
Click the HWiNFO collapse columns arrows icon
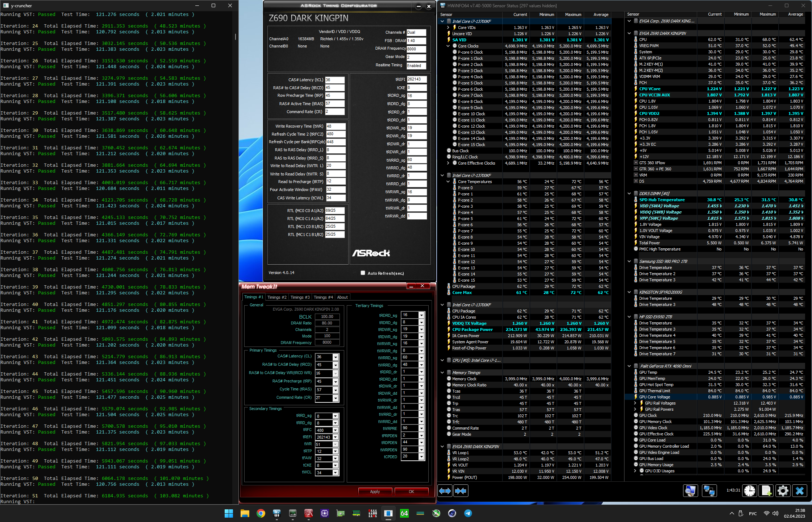point(461,491)
